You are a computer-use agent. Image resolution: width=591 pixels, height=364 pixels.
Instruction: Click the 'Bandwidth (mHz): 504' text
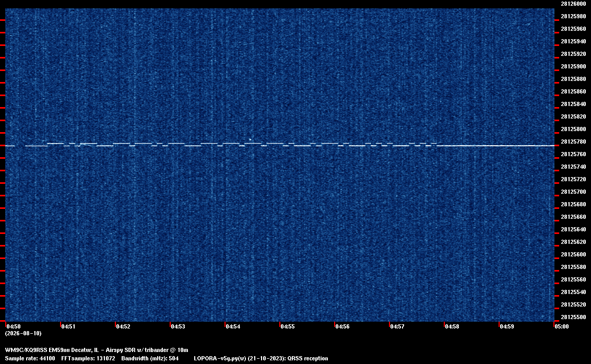click(x=150, y=358)
